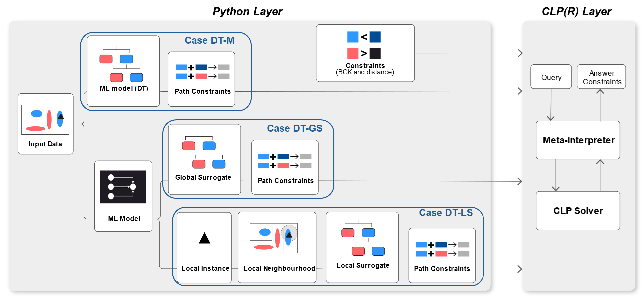
Task: Pick the light blue square beside the less-than sign
Action: coord(353,37)
